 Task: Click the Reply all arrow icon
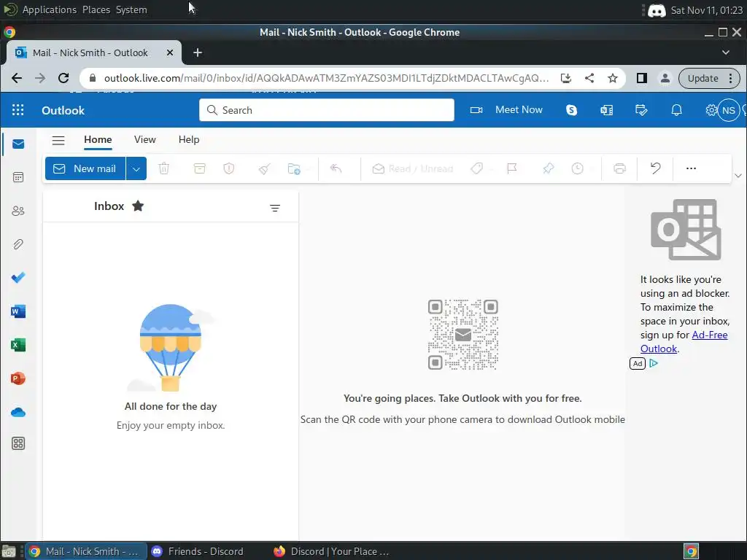[336, 168]
